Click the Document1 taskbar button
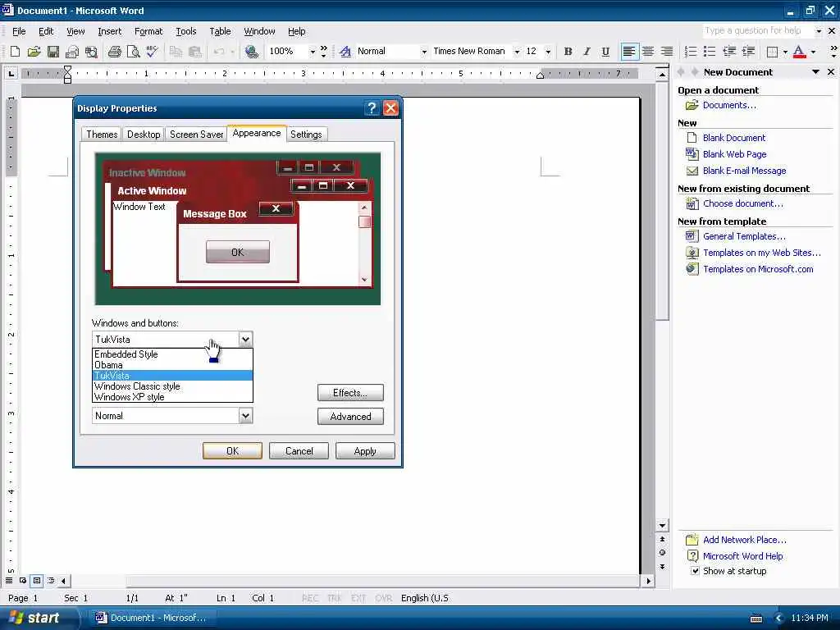Screen dimensions: 840x630 151,618
